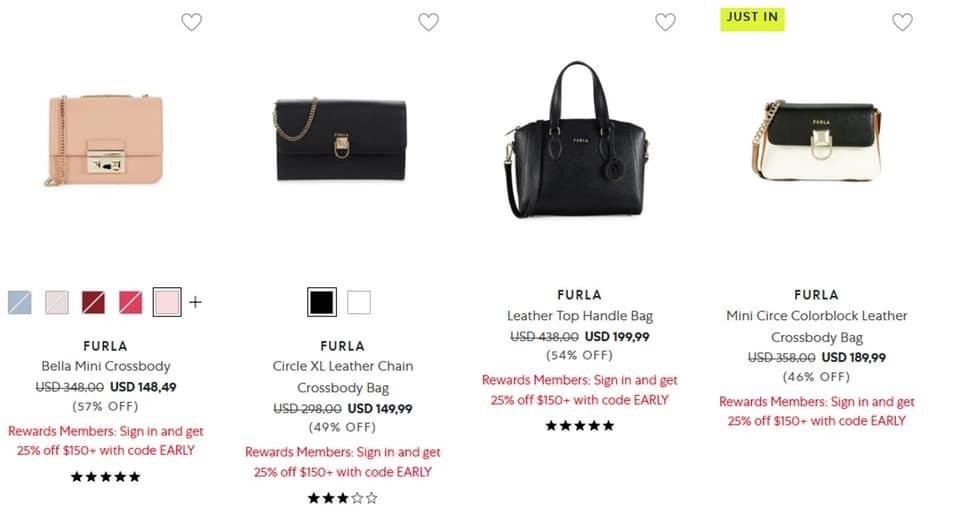Click the three-star rating under Circle XL bag
This screenshot has width=960, height=512.
click(x=343, y=498)
